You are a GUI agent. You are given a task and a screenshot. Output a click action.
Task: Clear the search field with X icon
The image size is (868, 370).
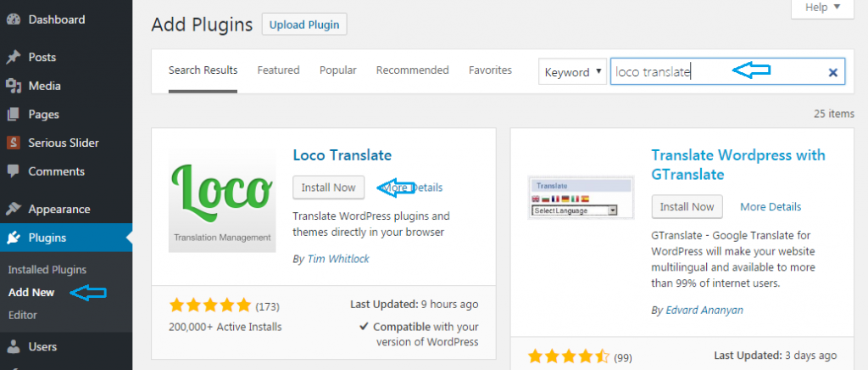(x=832, y=73)
